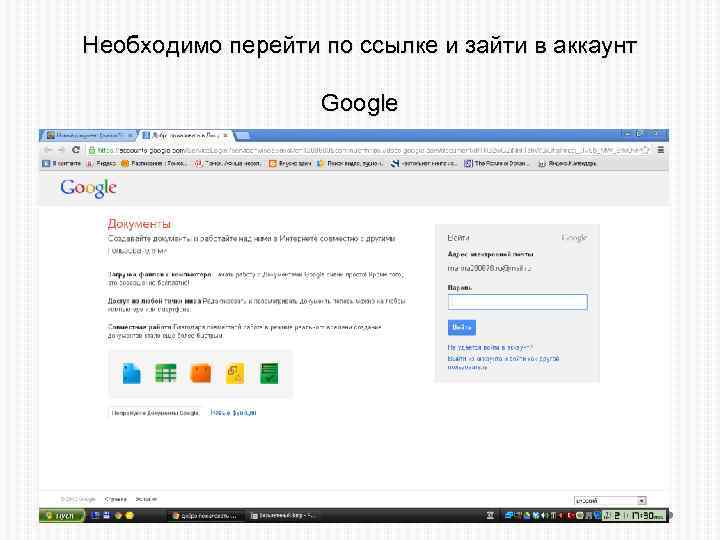Viewport: 720px width, 540px height.
Task: Select the second (active) browser tab
Action: pos(186,135)
